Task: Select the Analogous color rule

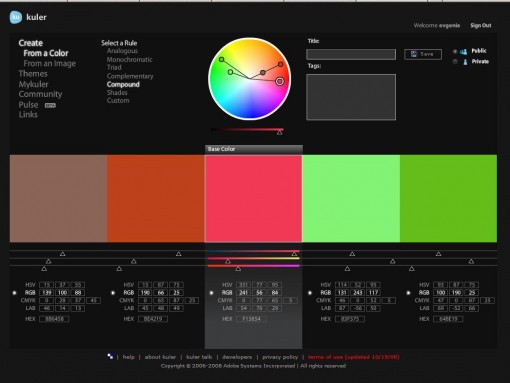Action: (122, 51)
